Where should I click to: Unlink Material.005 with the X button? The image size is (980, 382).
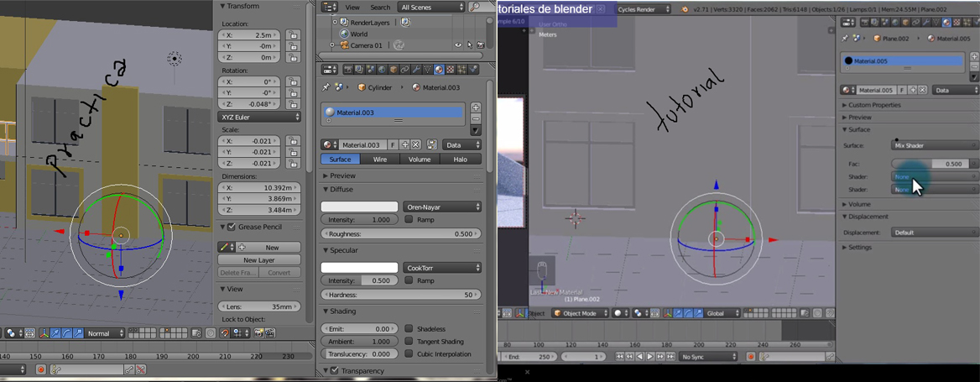tap(922, 90)
